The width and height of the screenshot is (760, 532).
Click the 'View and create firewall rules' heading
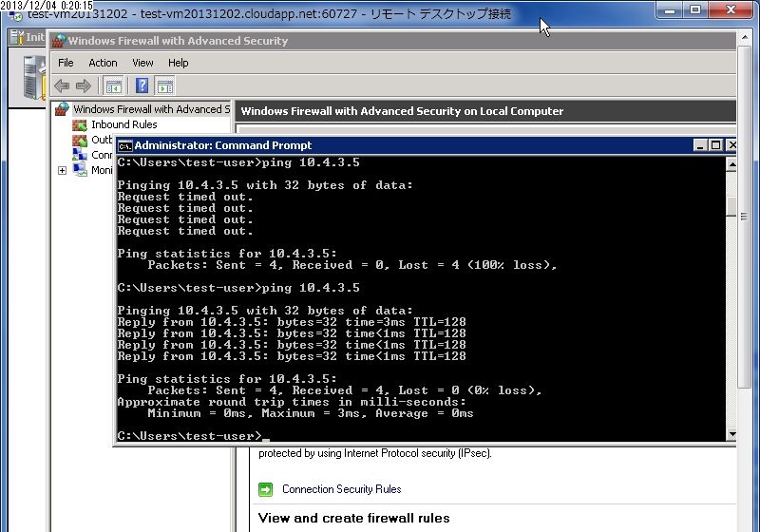pos(353,518)
